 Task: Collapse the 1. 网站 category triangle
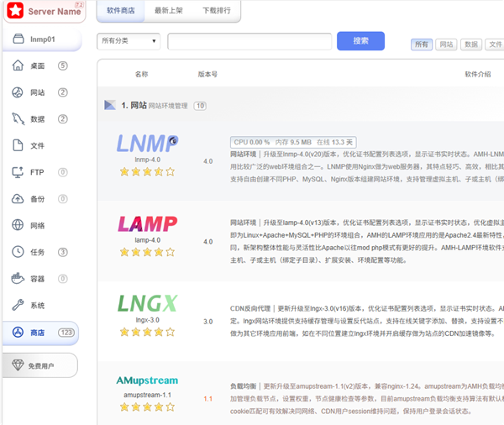coord(109,105)
